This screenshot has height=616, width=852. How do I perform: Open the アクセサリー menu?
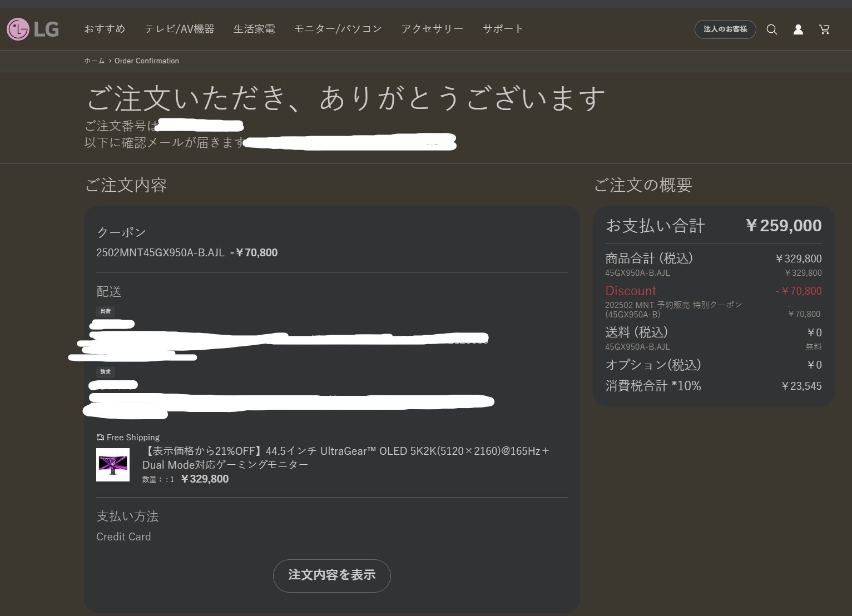coord(432,29)
